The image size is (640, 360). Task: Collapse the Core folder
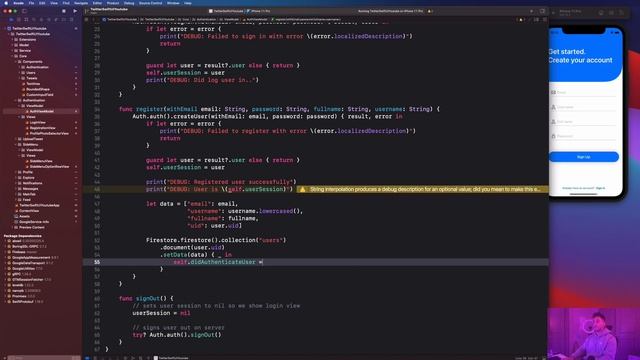(12, 56)
